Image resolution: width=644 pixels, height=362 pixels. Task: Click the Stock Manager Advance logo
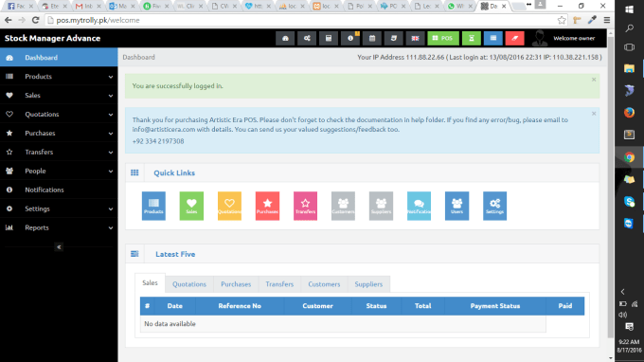[x=53, y=38]
